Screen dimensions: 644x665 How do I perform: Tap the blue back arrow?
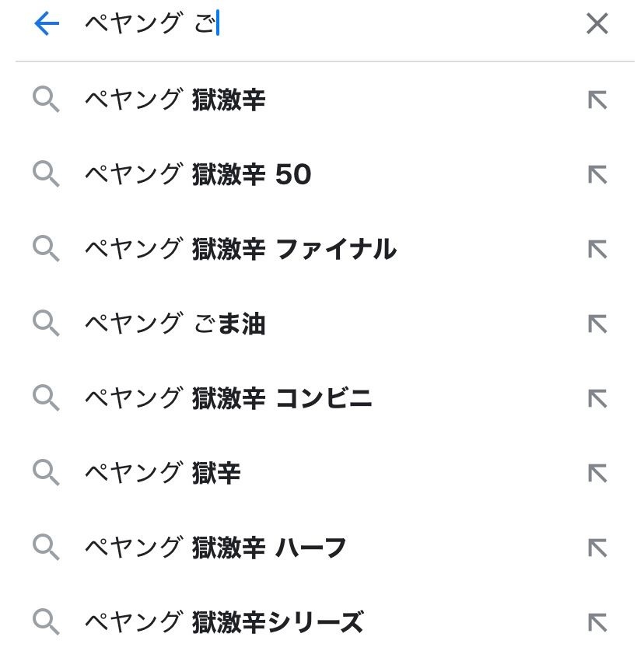[47, 25]
